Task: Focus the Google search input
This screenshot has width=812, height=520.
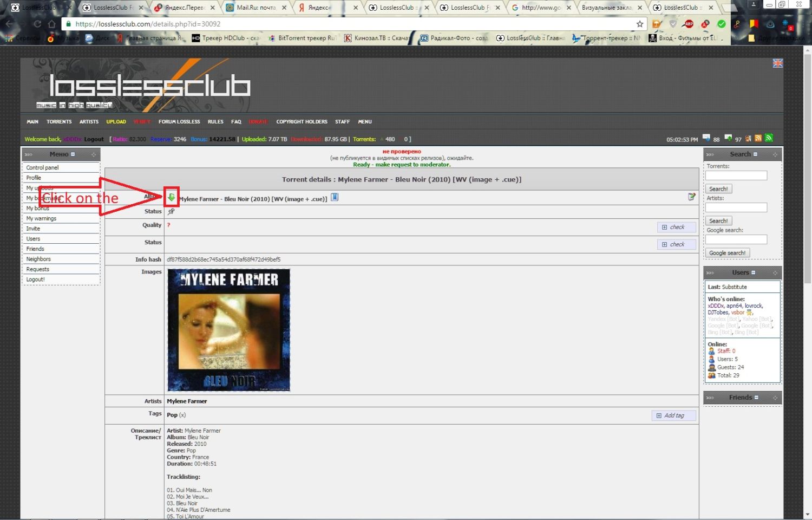Action: [x=736, y=239]
